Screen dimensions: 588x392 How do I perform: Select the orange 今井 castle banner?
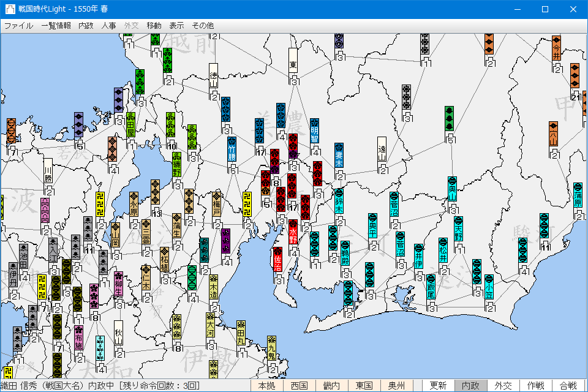click(x=557, y=48)
